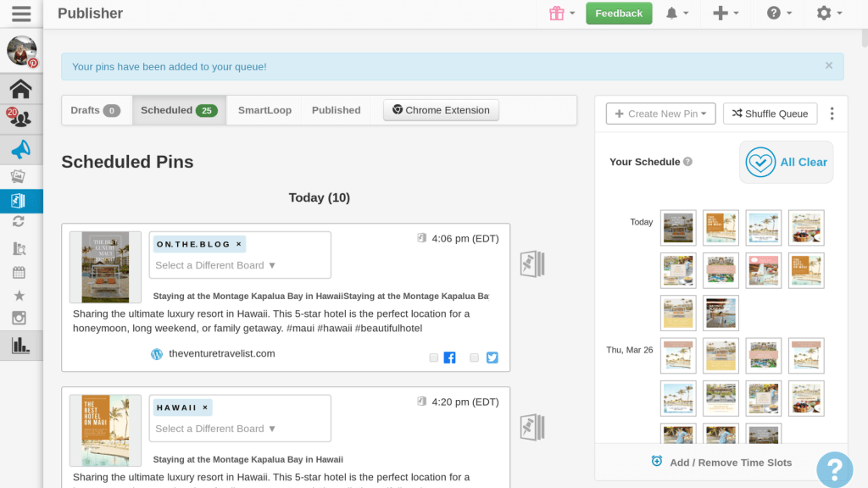Expand the Create New Pin dropdown

[x=661, y=114]
